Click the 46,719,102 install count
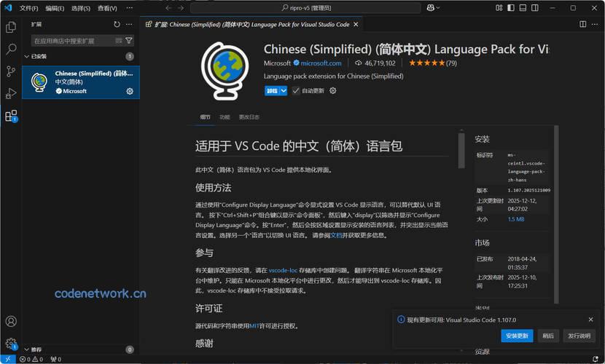605x364 pixels. point(375,63)
